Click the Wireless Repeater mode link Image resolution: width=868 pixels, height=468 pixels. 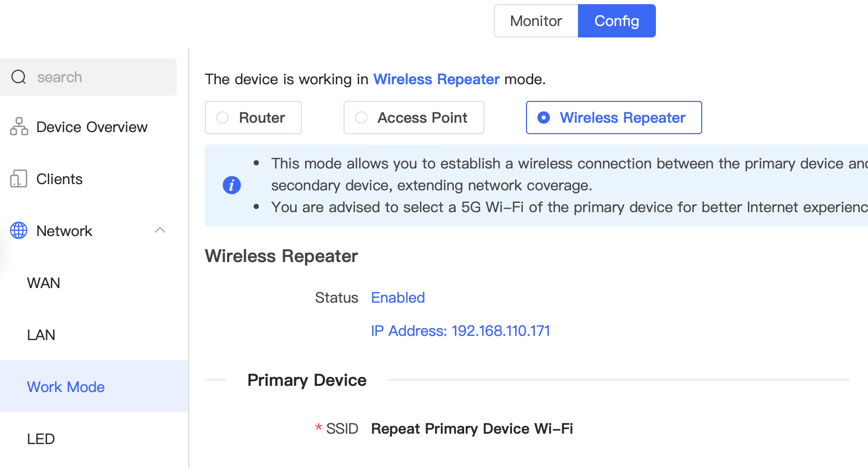pyautogui.click(x=437, y=79)
